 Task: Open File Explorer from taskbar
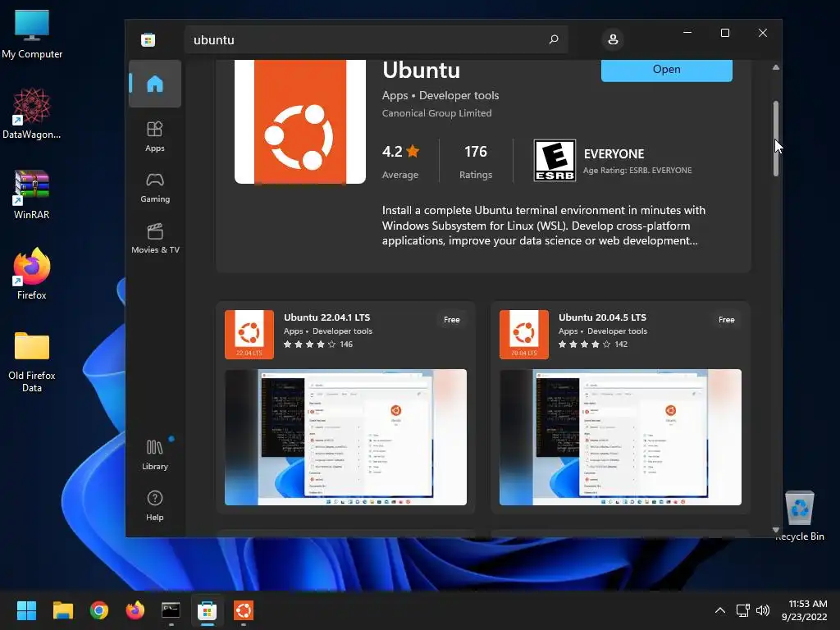[62, 610]
